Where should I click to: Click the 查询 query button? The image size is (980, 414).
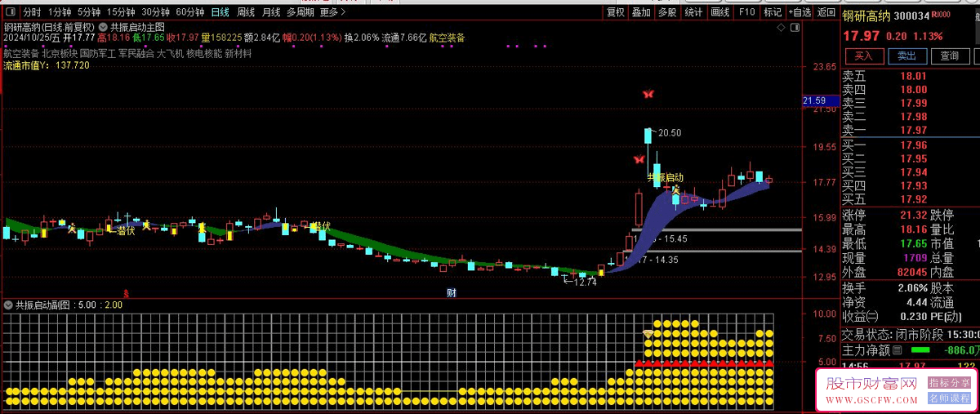point(949,56)
